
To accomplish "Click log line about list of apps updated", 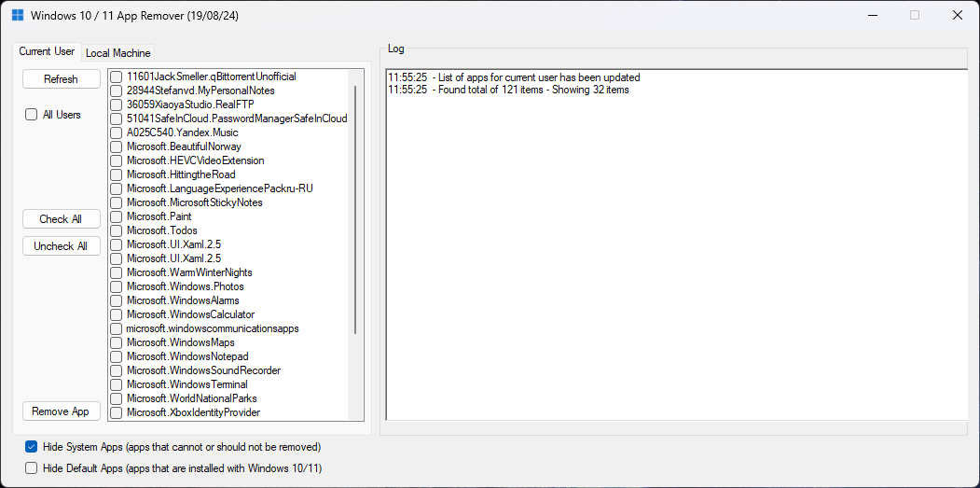I will [x=514, y=77].
